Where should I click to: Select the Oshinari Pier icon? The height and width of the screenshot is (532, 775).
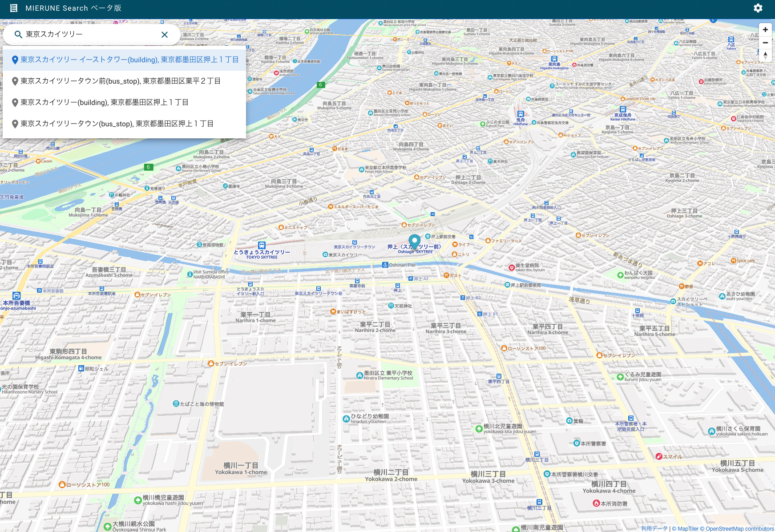click(385, 265)
